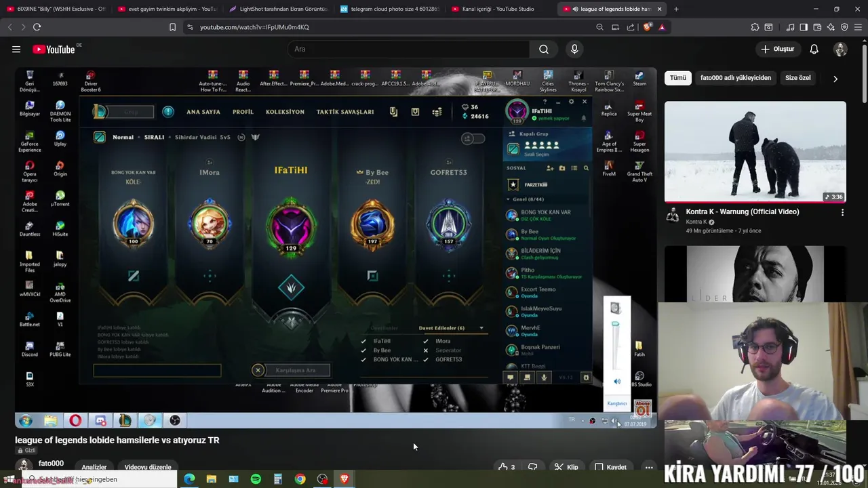Viewport: 868px width, 488px height.
Task: Click the Videoyu düzenle button
Action: 148,467
